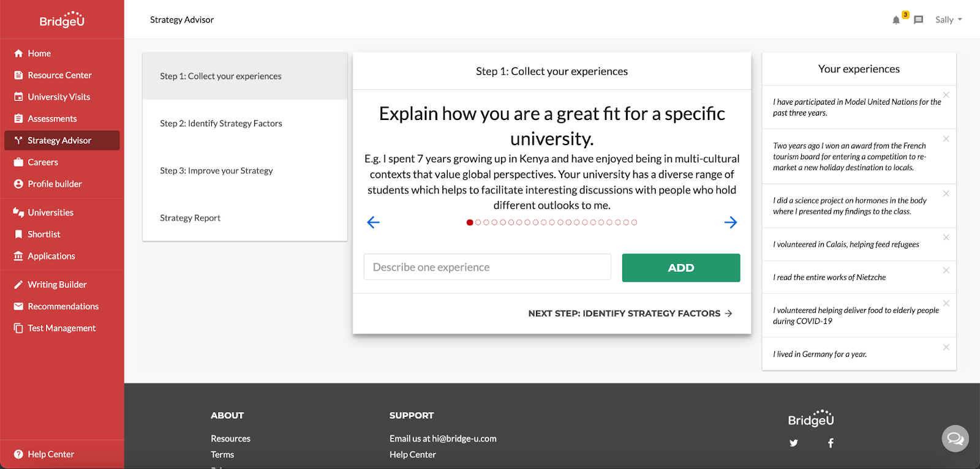Open Writing Builder
Screen dimensions: 980x469
coord(62,285)
